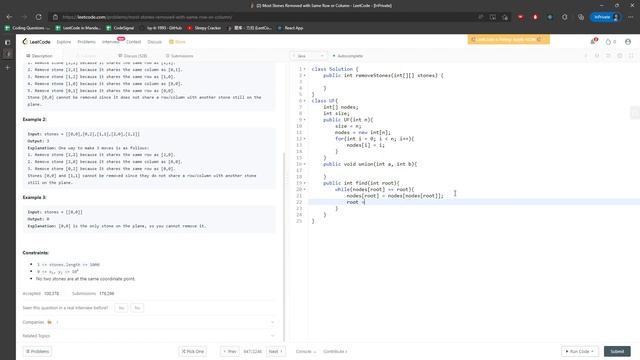This screenshot has height=360, width=640.
Task: Open the editor settings gear icon
Action: point(620,56)
